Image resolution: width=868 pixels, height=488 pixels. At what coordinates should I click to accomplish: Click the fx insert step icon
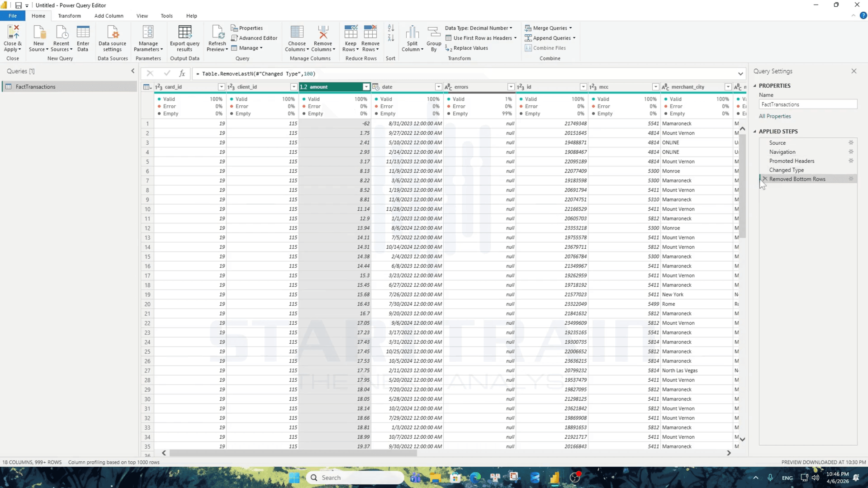(182, 73)
